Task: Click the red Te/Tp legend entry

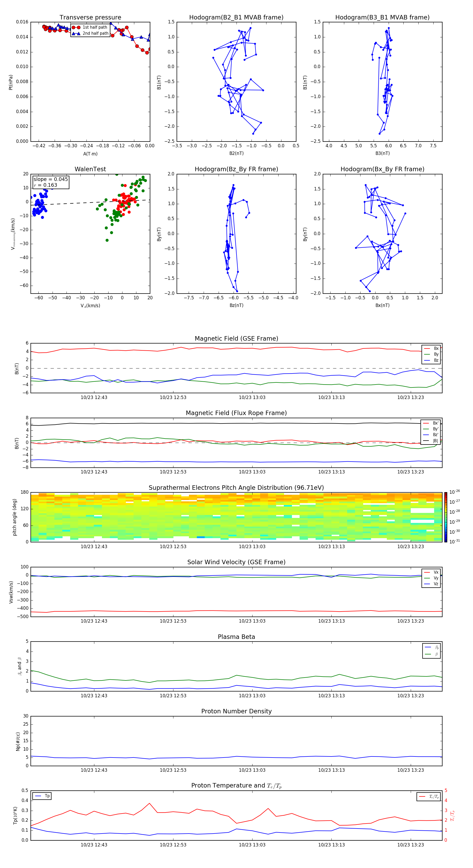Action: (x=429, y=796)
